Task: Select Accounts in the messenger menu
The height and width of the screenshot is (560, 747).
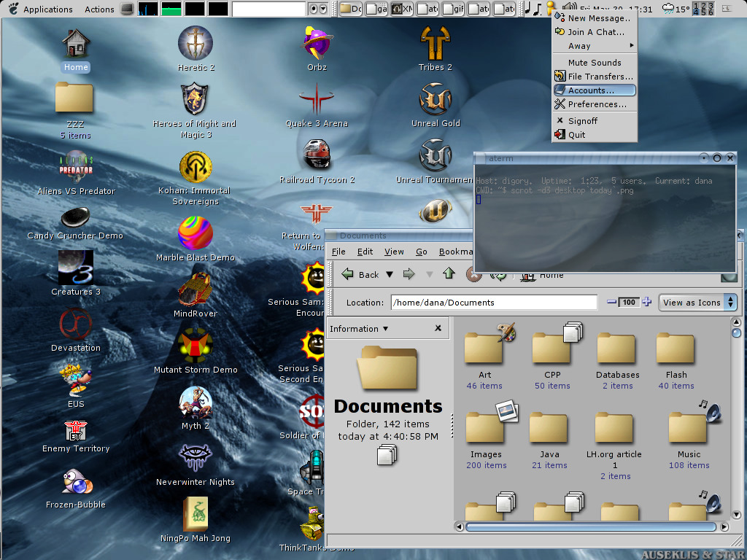Action: [595, 90]
